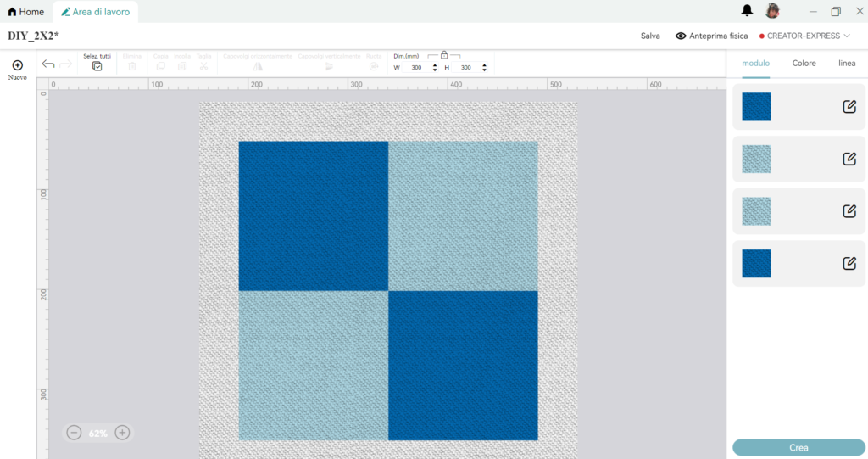Click the Crea button

coord(798,447)
